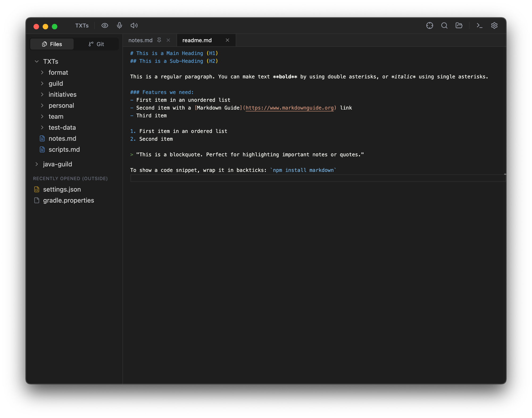The height and width of the screenshot is (418, 532).
Task: Open notes.md in the file tree
Action: click(x=62, y=139)
